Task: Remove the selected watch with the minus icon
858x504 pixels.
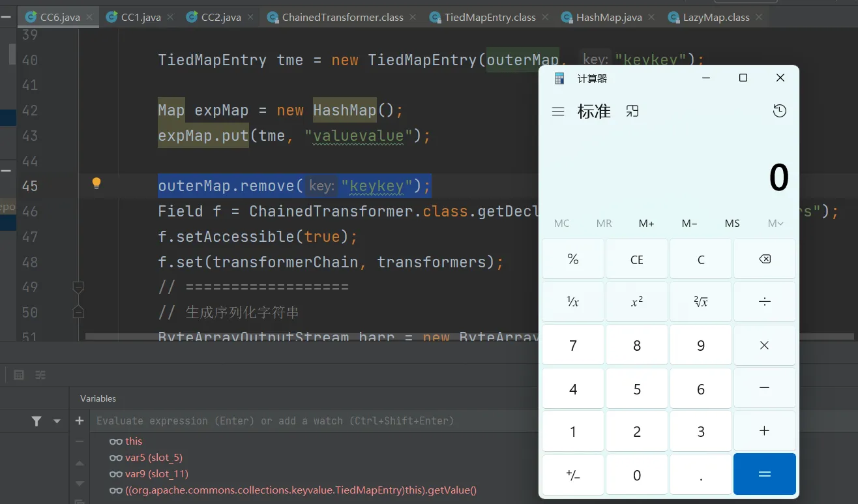Action: pyautogui.click(x=80, y=441)
